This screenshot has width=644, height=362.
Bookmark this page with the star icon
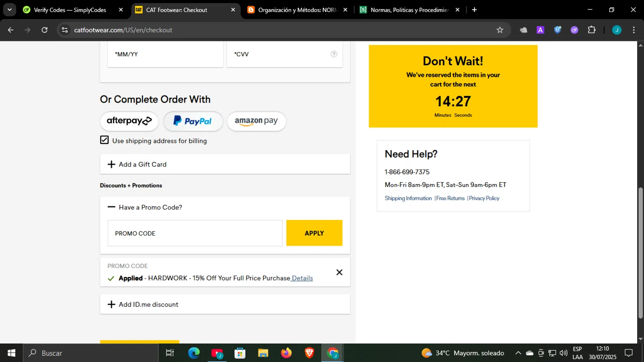pyautogui.click(x=500, y=30)
